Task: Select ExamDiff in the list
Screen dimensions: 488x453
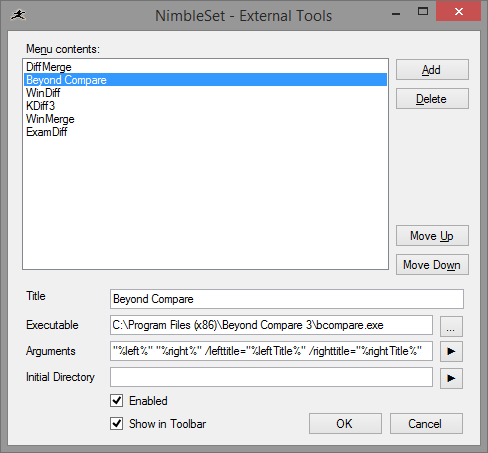Action: 205,132
